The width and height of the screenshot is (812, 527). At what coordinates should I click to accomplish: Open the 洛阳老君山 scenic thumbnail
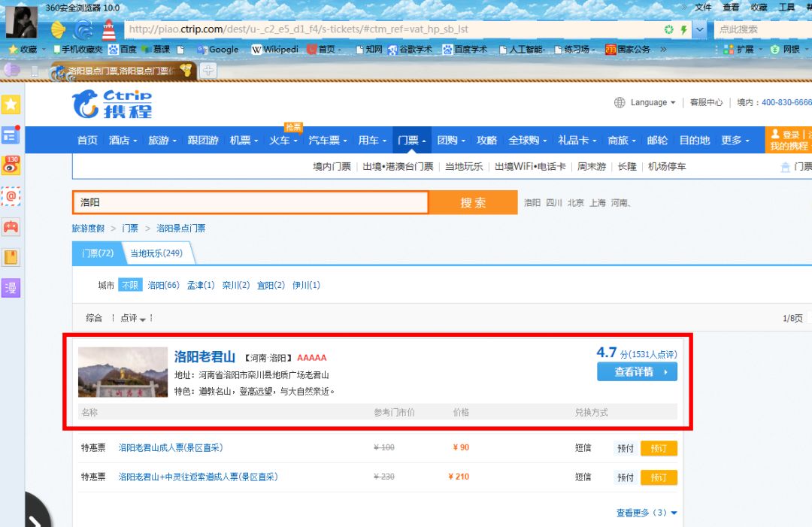tap(123, 372)
